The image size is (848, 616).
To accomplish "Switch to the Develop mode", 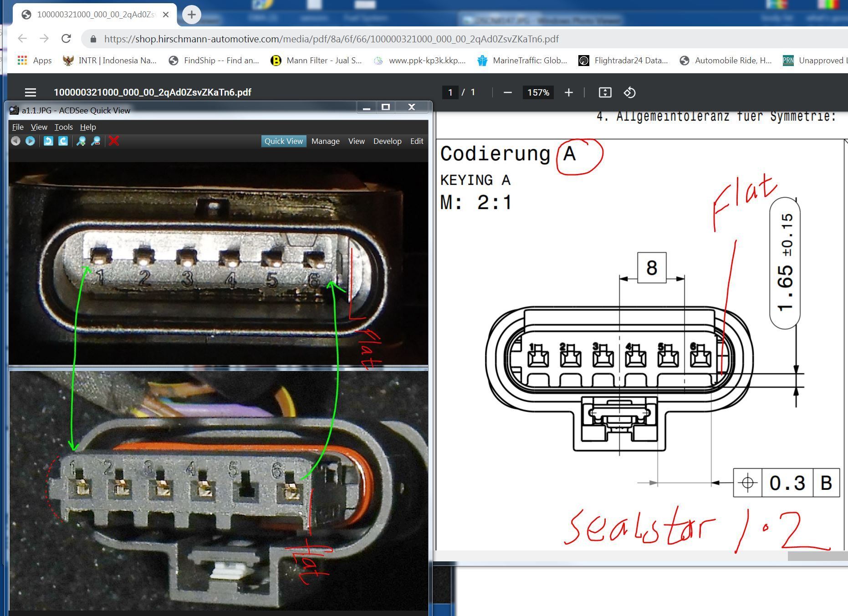I will coord(387,141).
